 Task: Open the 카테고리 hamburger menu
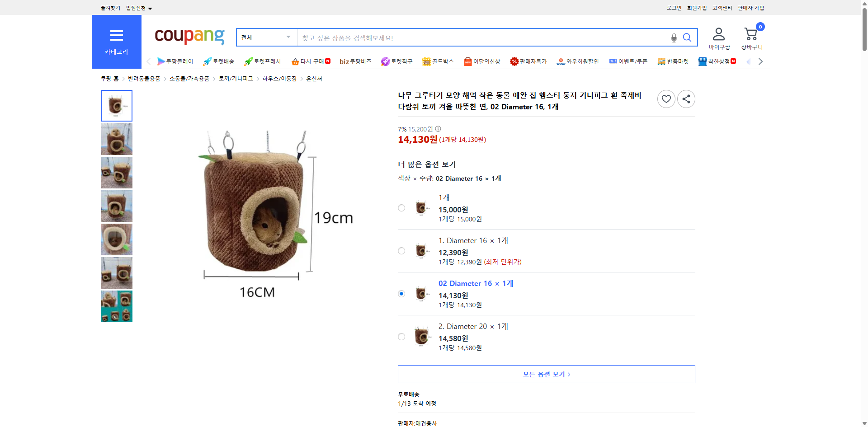click(x=117, y=35)
